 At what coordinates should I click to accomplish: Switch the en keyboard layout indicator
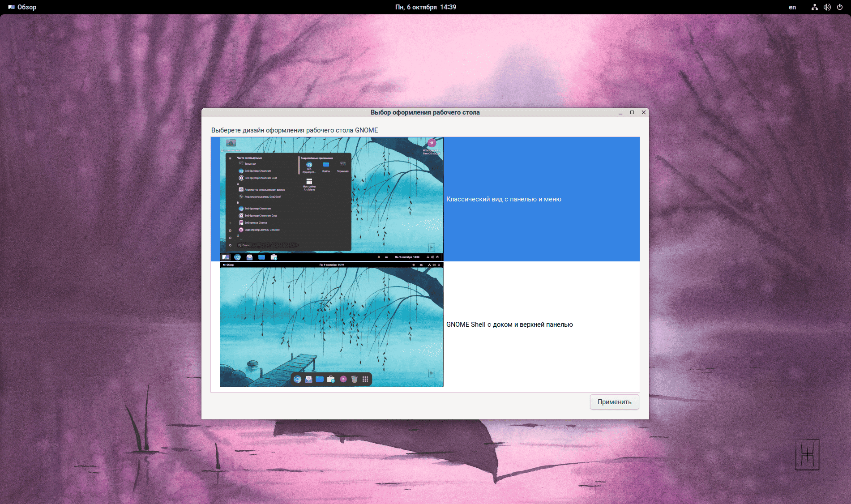(x=792, y=7)
